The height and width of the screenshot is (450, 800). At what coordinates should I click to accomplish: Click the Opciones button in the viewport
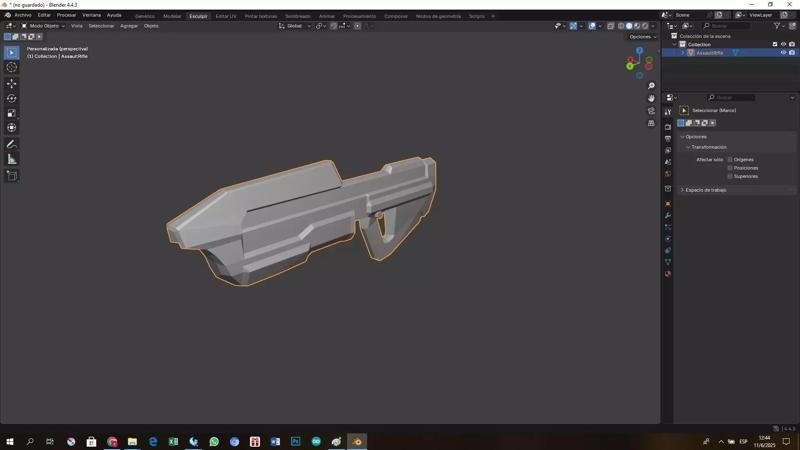(641, 37)
